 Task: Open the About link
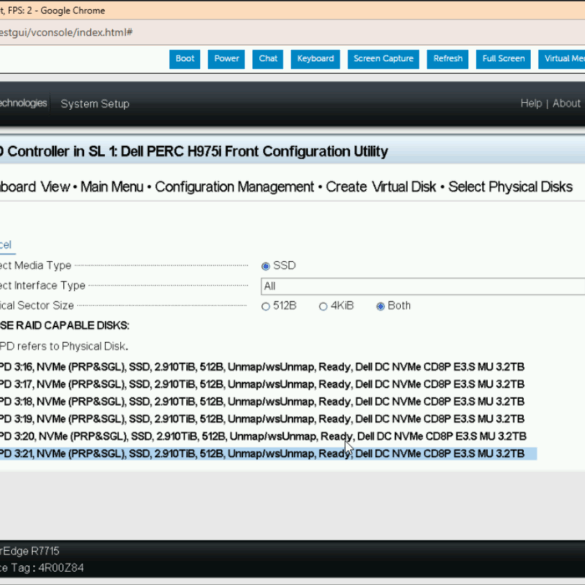(x=566, y=103)
